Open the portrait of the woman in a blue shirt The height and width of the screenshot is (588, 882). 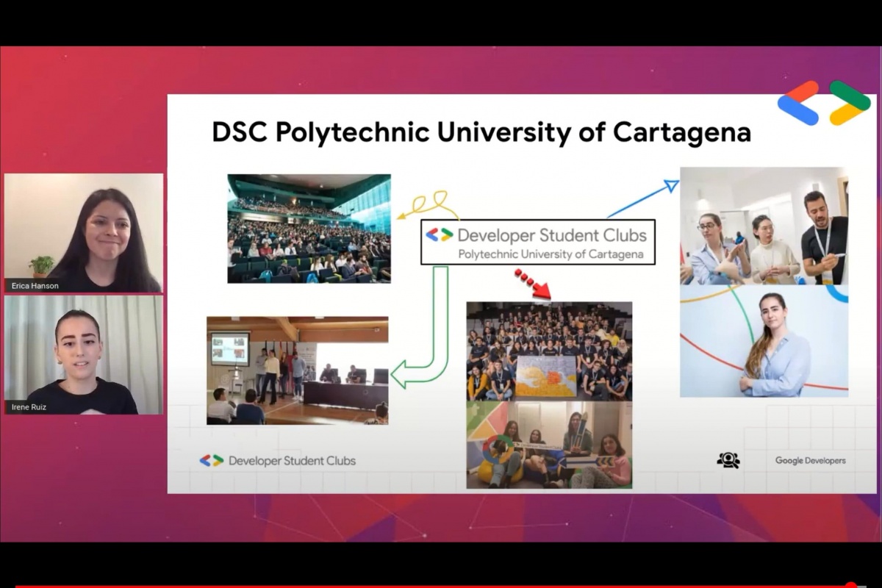(x=764, y=341)
